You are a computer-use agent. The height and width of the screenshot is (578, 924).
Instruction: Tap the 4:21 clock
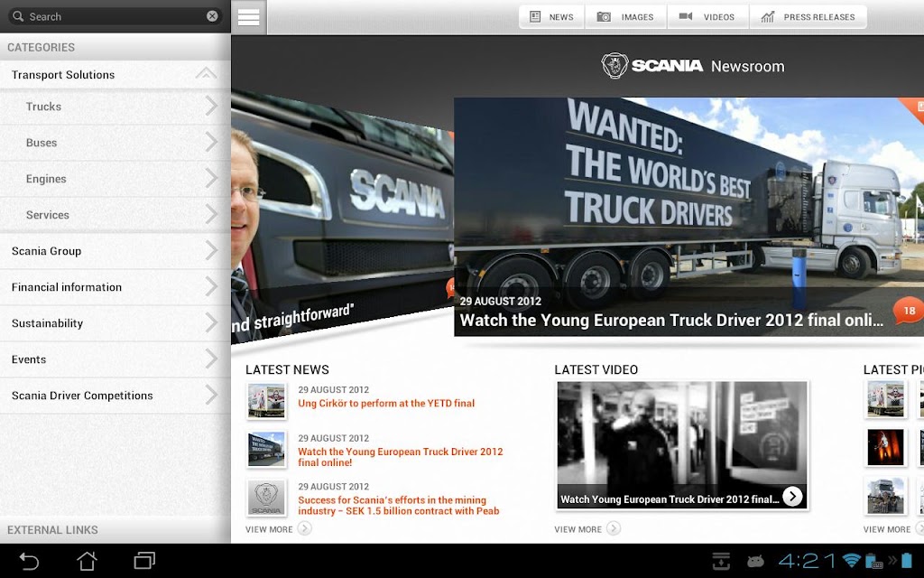pos(807,560)
